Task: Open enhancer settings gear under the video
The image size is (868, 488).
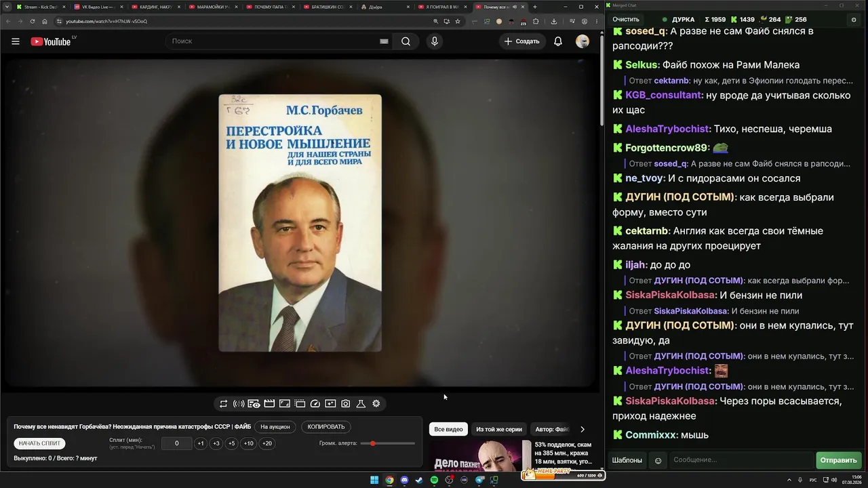Action: tap(376, 404)
